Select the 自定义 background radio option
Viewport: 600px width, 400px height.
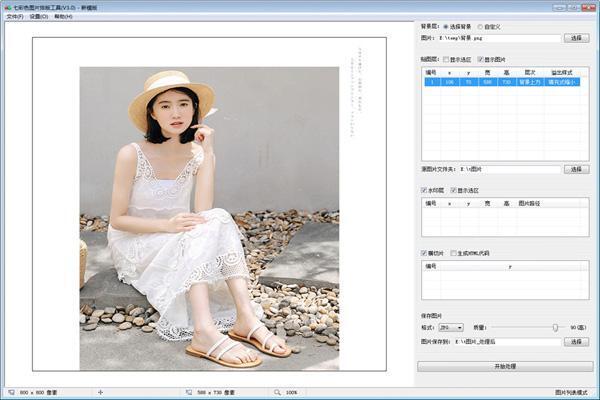[x=481, y=26]
